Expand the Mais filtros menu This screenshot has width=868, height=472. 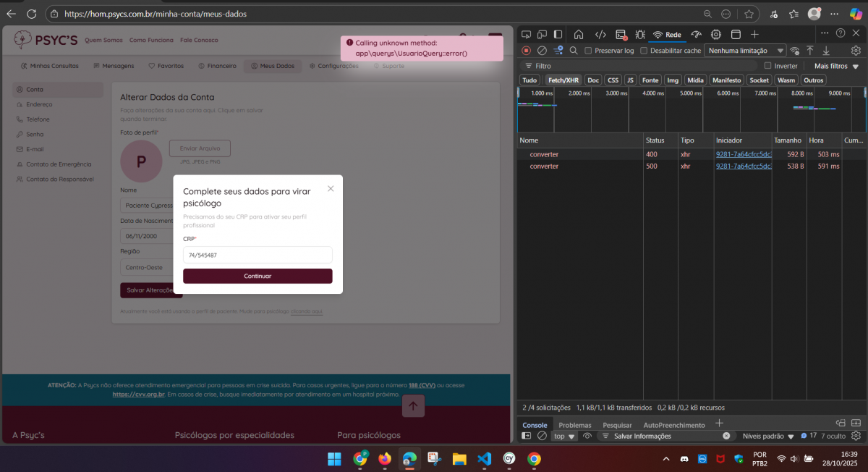click(835, 66)
